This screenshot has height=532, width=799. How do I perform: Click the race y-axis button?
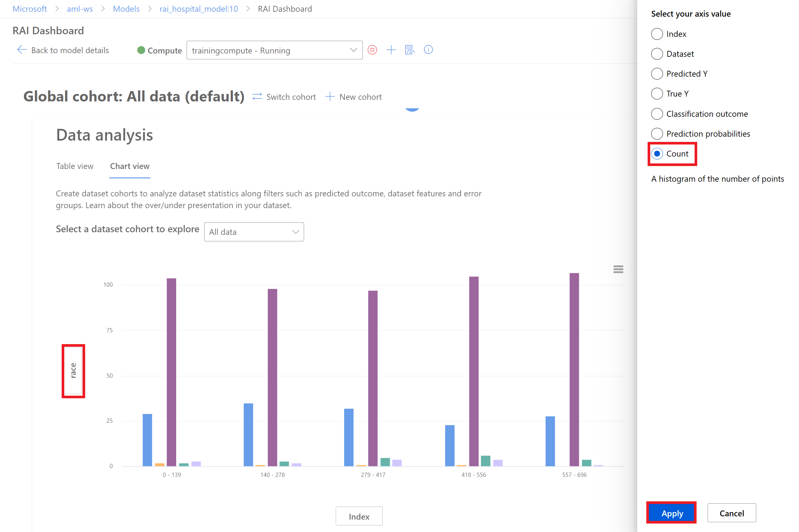73,371
